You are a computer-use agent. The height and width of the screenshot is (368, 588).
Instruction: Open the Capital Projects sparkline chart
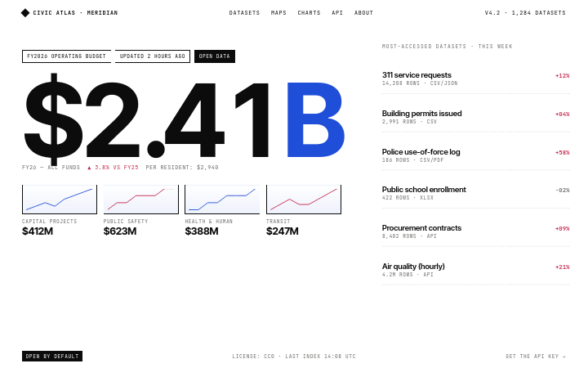coord(60,200)
